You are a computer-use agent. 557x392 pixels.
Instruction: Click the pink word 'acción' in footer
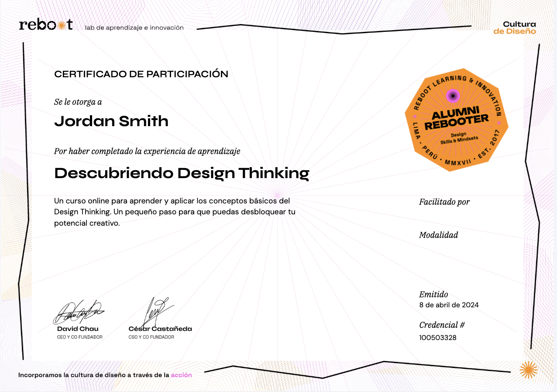coord(181,375)
